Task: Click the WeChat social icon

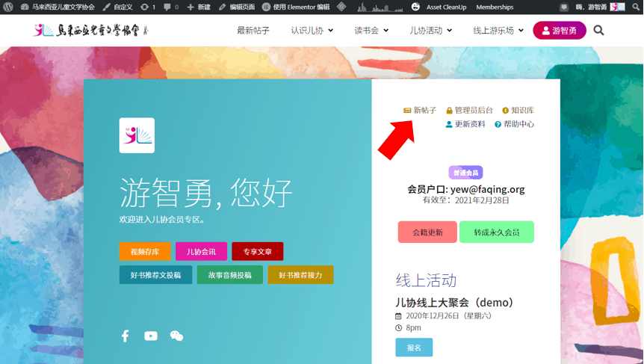Action: [x=176, y=336]
